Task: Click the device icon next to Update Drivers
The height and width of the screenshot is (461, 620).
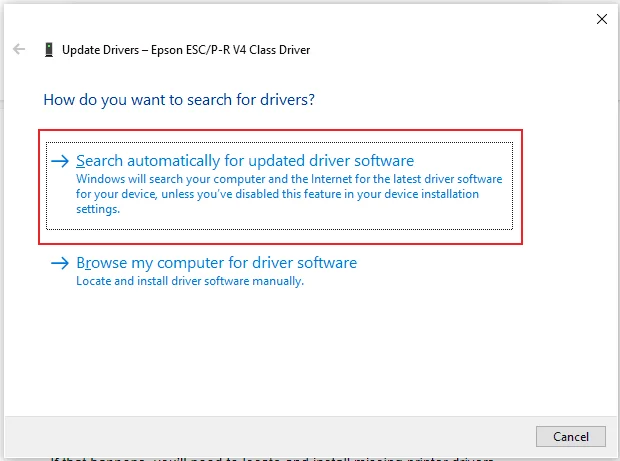Action: pos(49,50)
